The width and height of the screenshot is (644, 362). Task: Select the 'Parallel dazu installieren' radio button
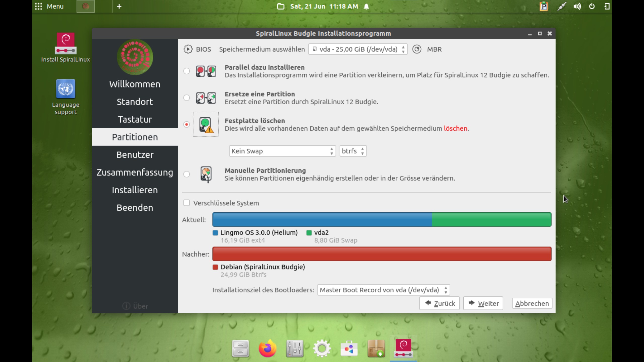coord(186,71)
